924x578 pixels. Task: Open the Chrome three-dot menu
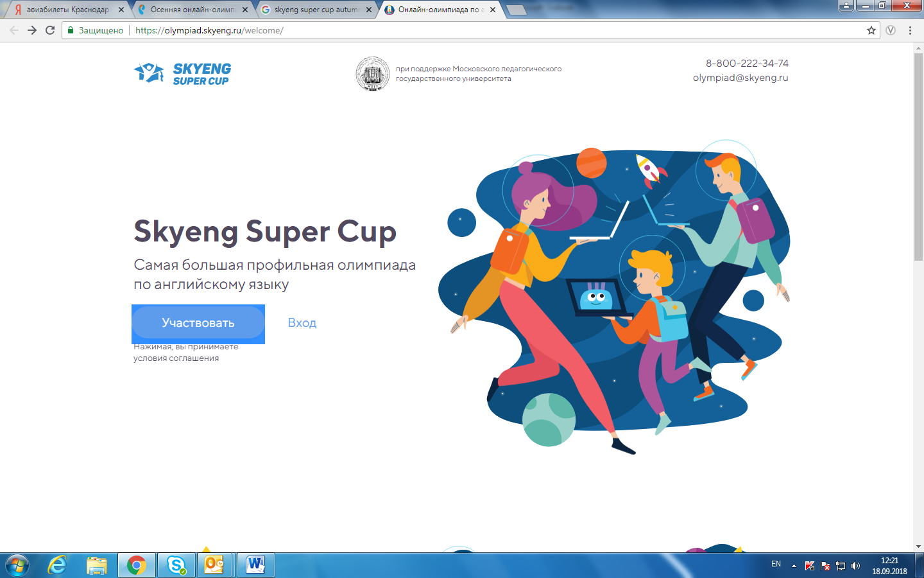click(910, 30)
